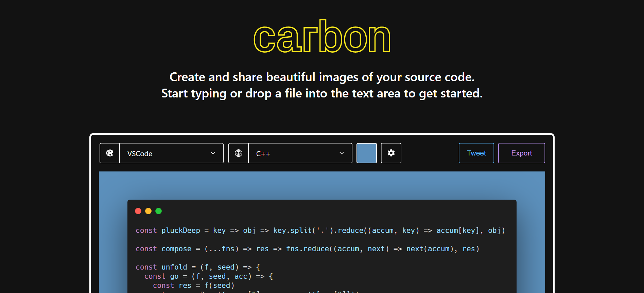The image size is (644, 293).
Task: Click the language globe icon
Action: pos(239,153)
